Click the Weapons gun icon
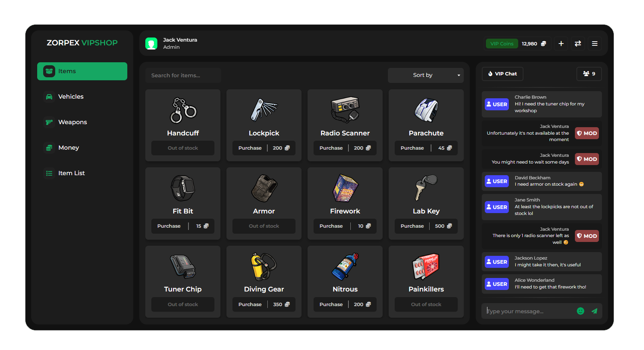 pyautogui.click(x=49, y=122)
